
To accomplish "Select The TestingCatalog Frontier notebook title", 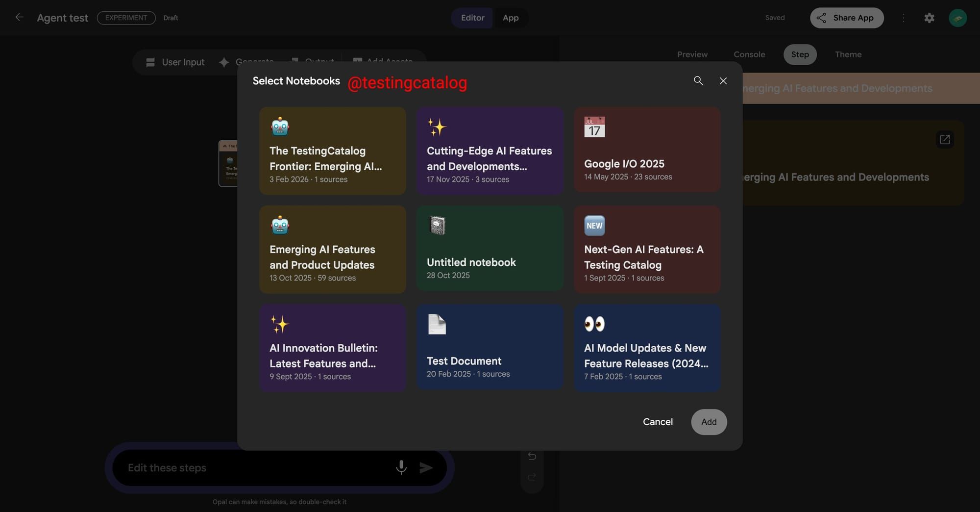I will 326,158.
